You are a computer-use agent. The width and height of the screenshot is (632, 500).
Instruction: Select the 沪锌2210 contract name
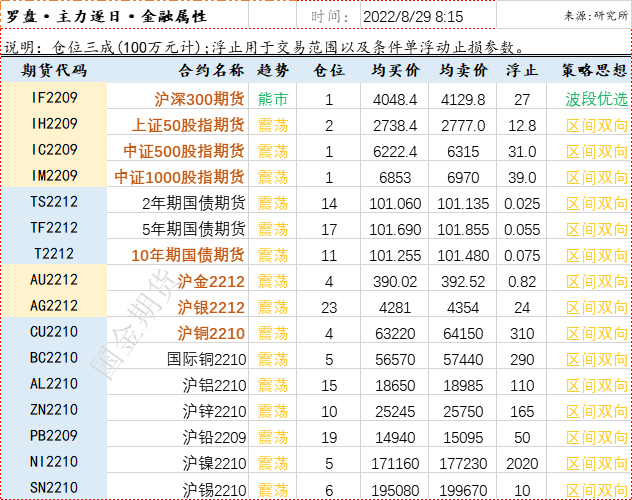pos(214,411)
